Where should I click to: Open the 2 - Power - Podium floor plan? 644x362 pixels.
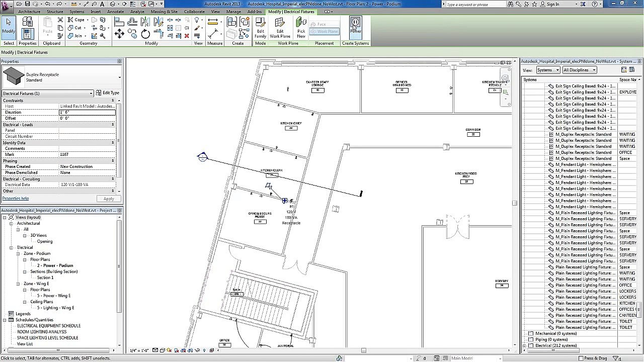point(55,265)
